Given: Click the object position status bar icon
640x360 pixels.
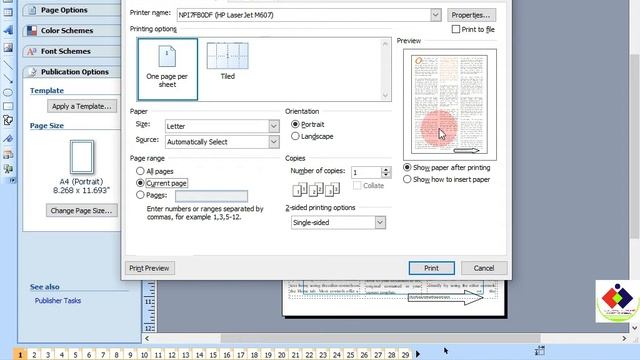Looking at the screenshot, I should pos(540,351).
